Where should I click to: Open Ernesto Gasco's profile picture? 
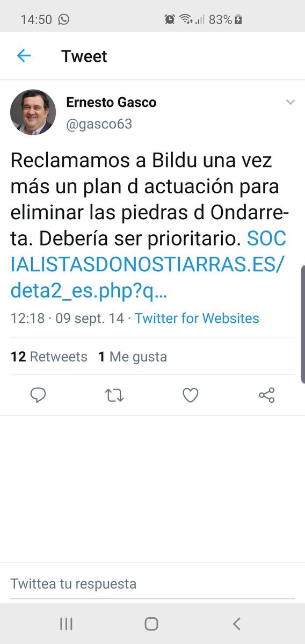33,112
